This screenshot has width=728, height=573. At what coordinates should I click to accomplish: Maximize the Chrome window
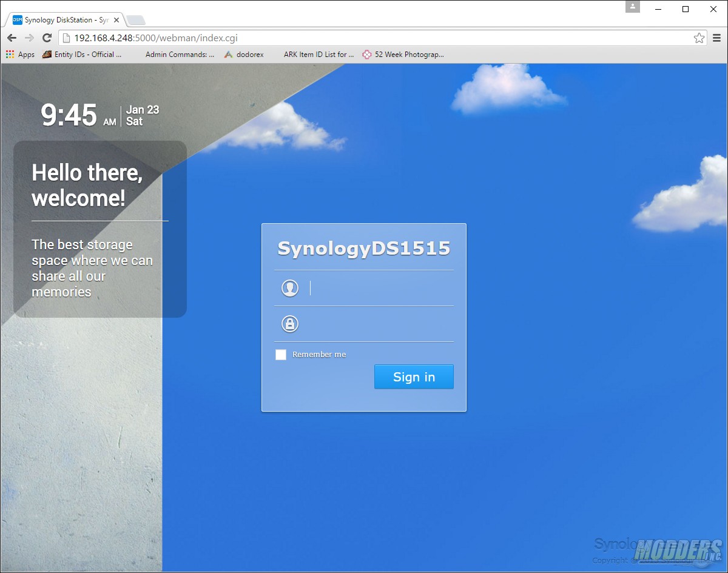(686, 9)
